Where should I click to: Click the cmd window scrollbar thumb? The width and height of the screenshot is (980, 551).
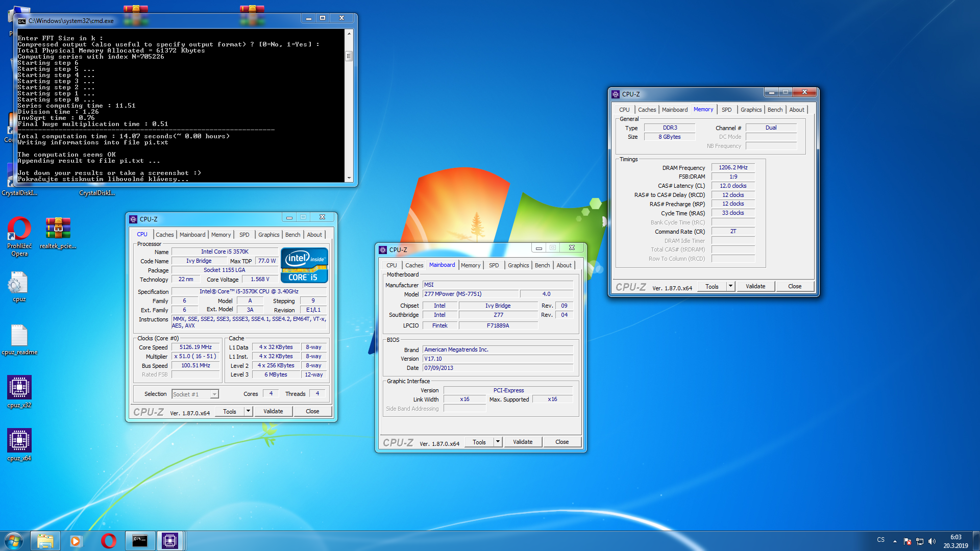(x=349, y=56)
